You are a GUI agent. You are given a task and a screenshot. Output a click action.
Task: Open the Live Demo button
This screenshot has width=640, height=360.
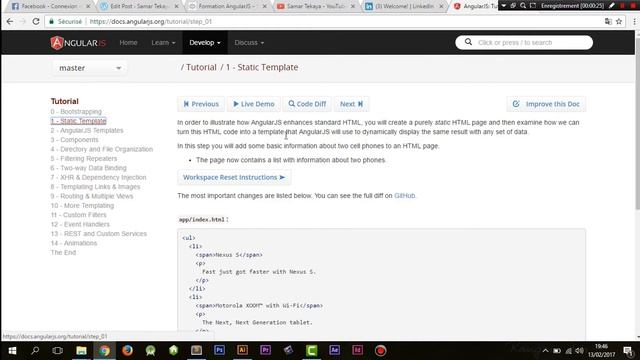[x=253, y=104]
